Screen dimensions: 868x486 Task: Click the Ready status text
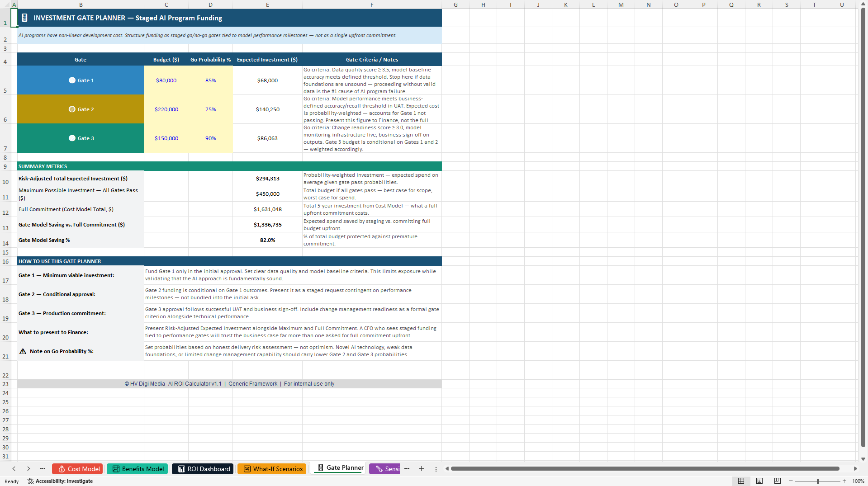[11, 481]
